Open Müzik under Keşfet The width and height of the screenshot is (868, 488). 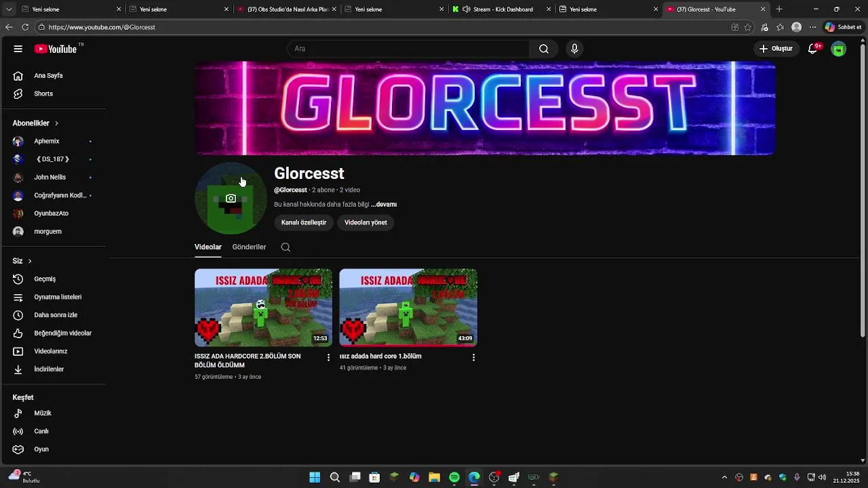click(53, 413)
